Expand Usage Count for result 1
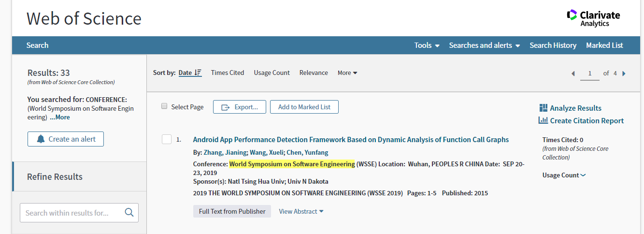644x234 pixels. tap(564, 175)
